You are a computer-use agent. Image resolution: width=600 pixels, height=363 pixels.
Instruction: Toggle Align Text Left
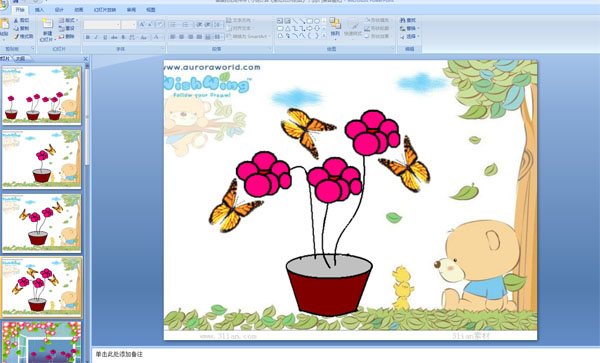[173, 37]
